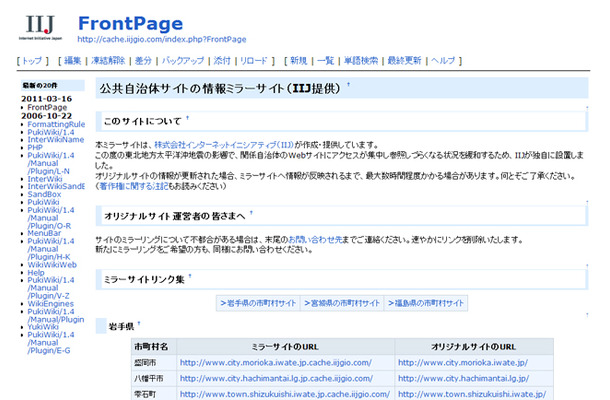Click the 八幡平市 table cell

pos(154,378)
